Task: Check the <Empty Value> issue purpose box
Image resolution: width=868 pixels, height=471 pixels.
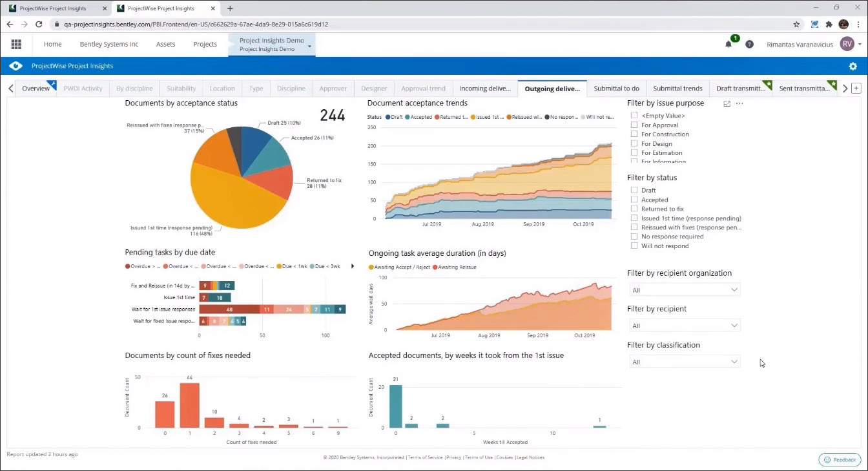Action: [x=634, y=116]
